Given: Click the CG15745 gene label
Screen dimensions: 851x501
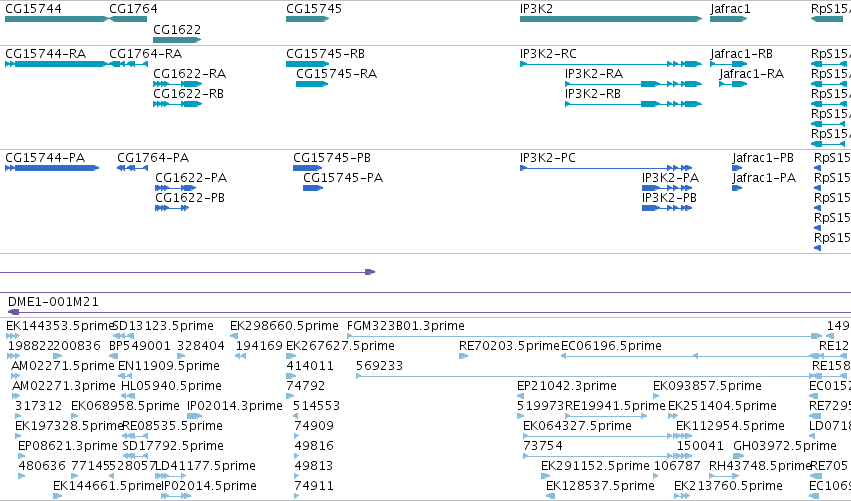Looking at the screenshot, I should (x=314, y=9).
